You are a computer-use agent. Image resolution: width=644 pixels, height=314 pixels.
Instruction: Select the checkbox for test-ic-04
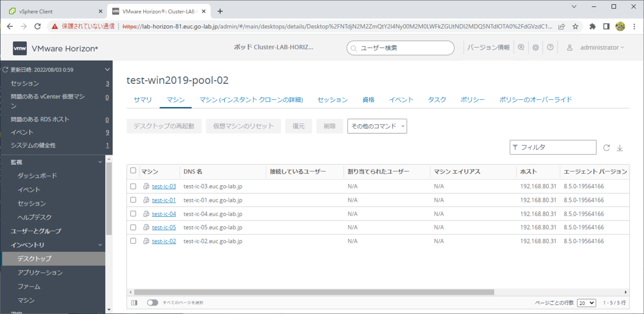[133, 214]
